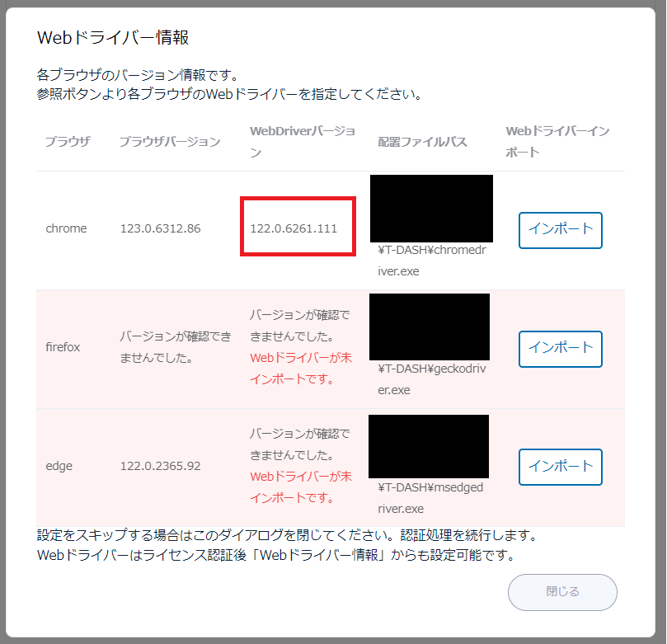Click the Webドライバー情報 dialog title
The height and width of the screenshot is (644, 667).
pos(113,37)
